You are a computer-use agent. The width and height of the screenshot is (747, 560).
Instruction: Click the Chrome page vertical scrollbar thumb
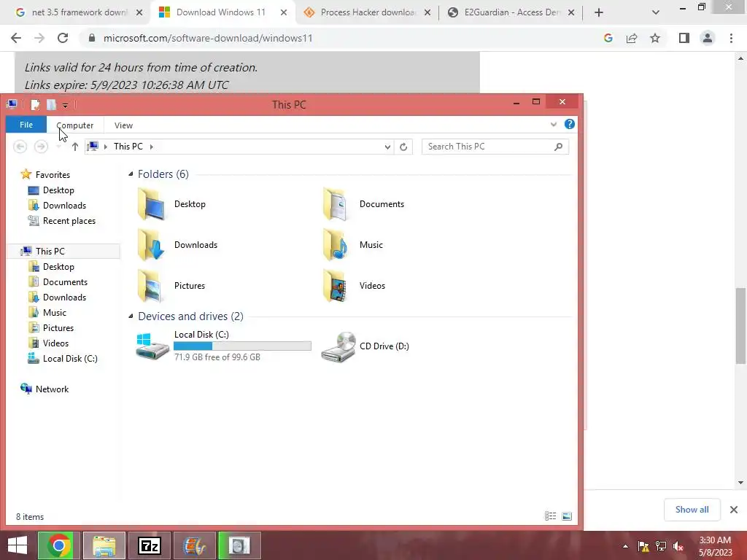740,326
